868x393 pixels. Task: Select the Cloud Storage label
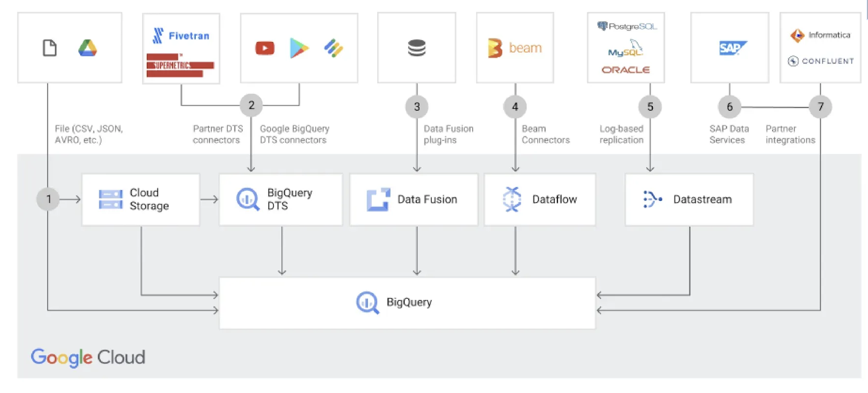click(x=149, y=199)
